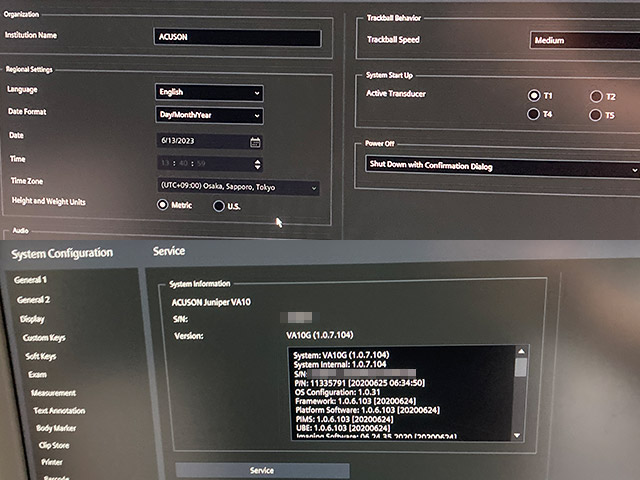The width and height of the screenshot is (640, 480).
Task: Open the Date Format dropdown
Action: click(x=209, y=115)
